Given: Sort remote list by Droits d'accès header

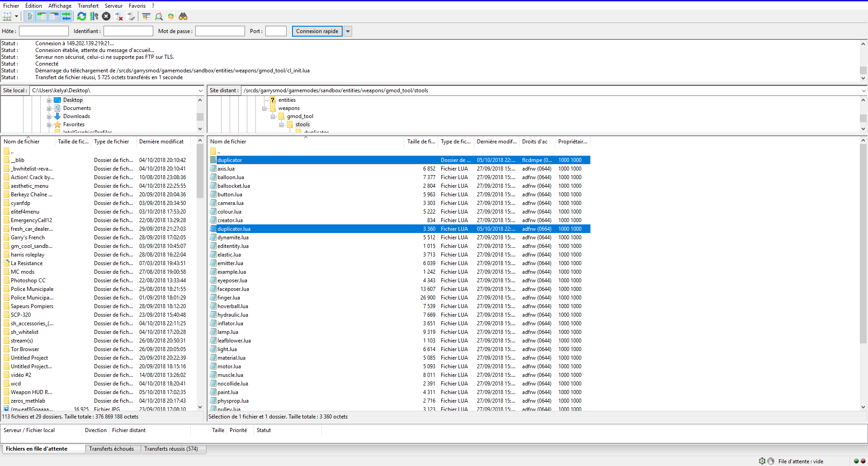Looking at the screenshot, I should coord(538,142).
